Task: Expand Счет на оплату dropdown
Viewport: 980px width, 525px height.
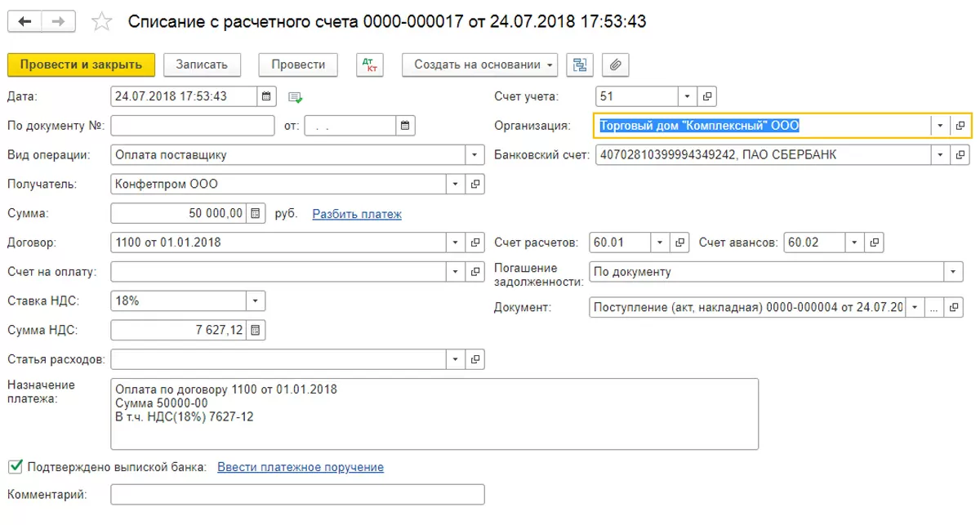Action: pos(457,272)
